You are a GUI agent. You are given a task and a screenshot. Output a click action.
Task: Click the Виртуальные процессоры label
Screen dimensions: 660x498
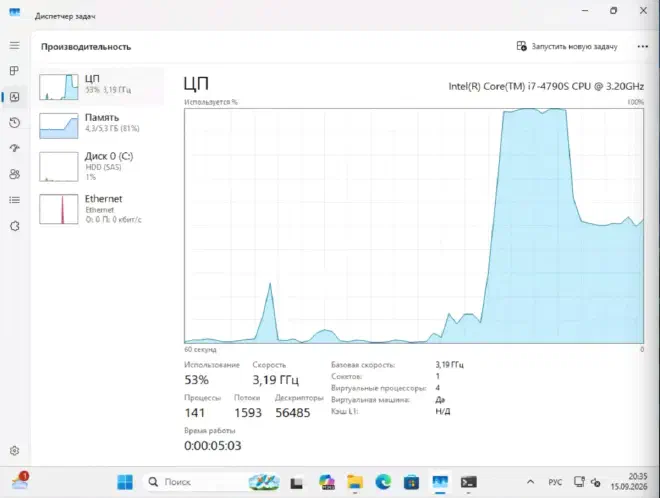pyautogui.click(x=378, y=388)
